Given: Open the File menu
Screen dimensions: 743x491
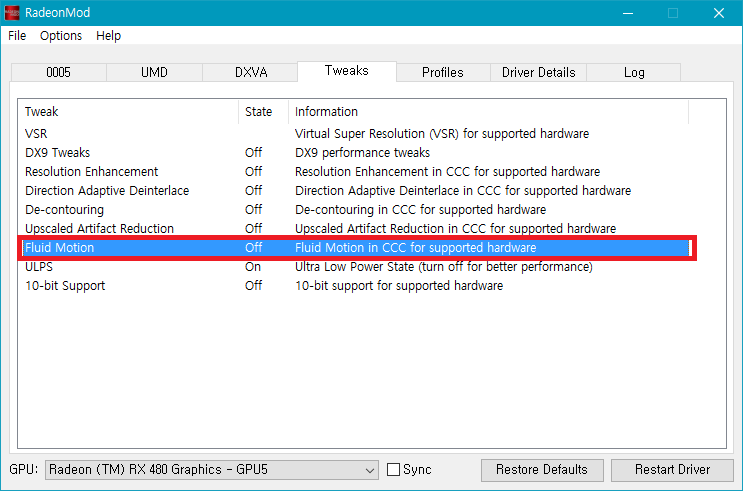Looking at the screenshot, I should [x=17, y=36].
